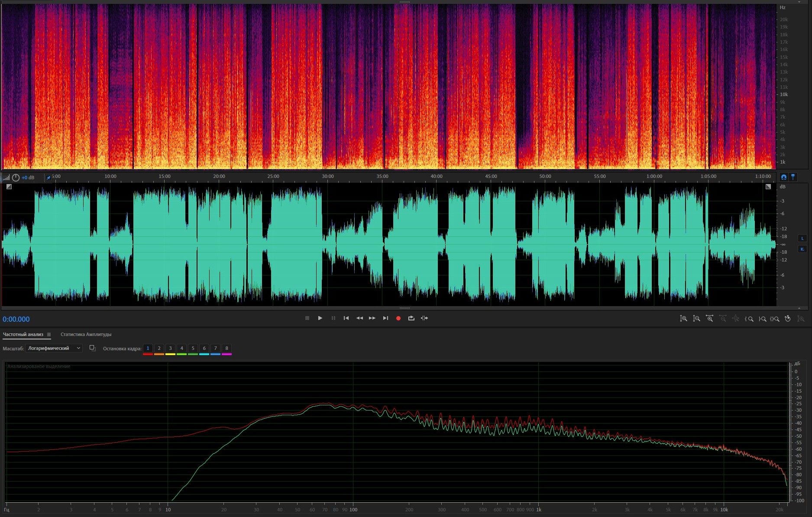Zoom in time horizontally
The image size is (812, 517).
click(x=710, y=319)
